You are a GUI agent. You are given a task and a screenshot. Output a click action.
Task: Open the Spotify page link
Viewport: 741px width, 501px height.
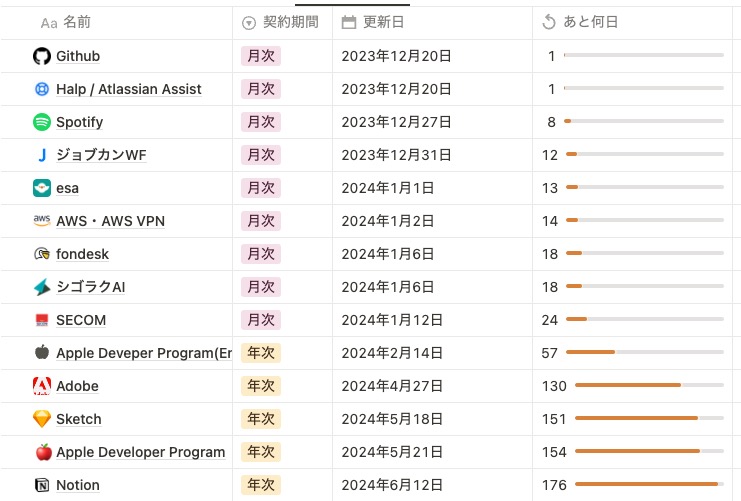coord(79,122)
